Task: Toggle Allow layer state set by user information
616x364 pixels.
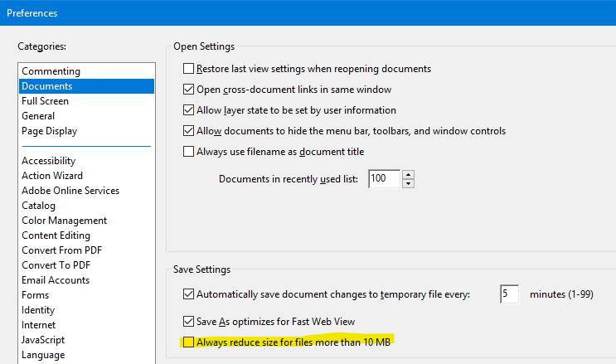Action: pos(188,110)
